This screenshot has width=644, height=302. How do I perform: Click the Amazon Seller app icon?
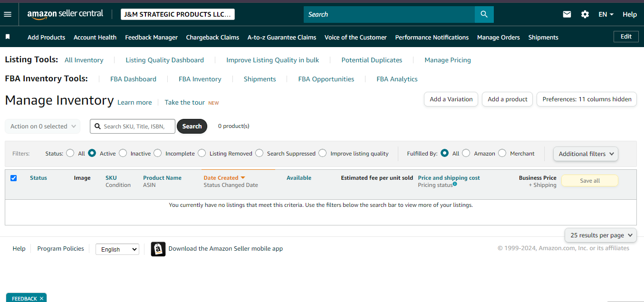tap(158, 249)
